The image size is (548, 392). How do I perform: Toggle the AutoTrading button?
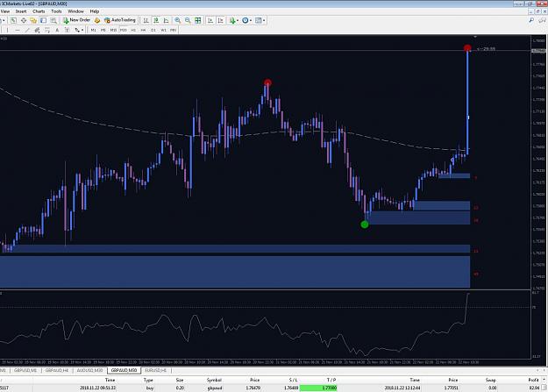click(120, 20)
